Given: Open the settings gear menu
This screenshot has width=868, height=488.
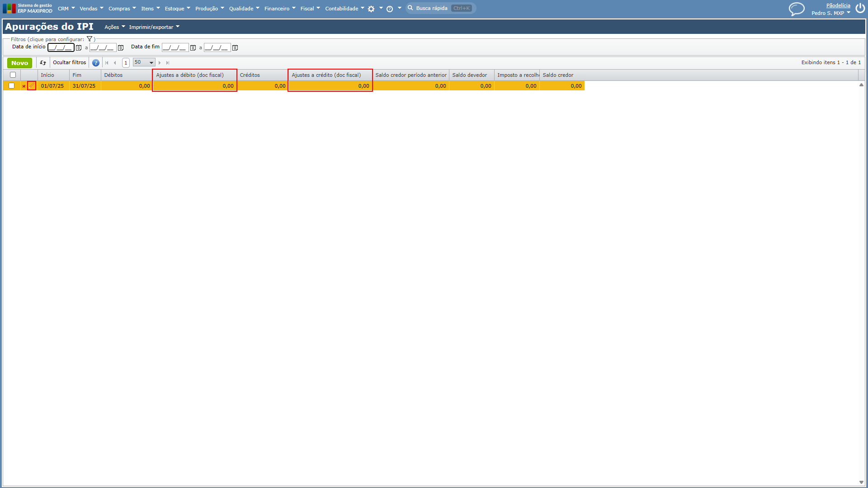Looking at the screenshot, I should tap(371, 9).
